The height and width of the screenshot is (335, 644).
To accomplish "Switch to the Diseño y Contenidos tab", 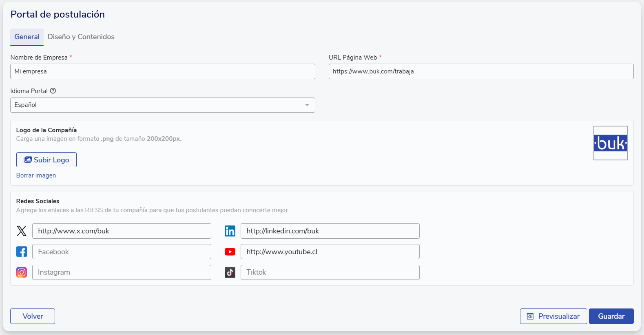I will pos(81,37).
